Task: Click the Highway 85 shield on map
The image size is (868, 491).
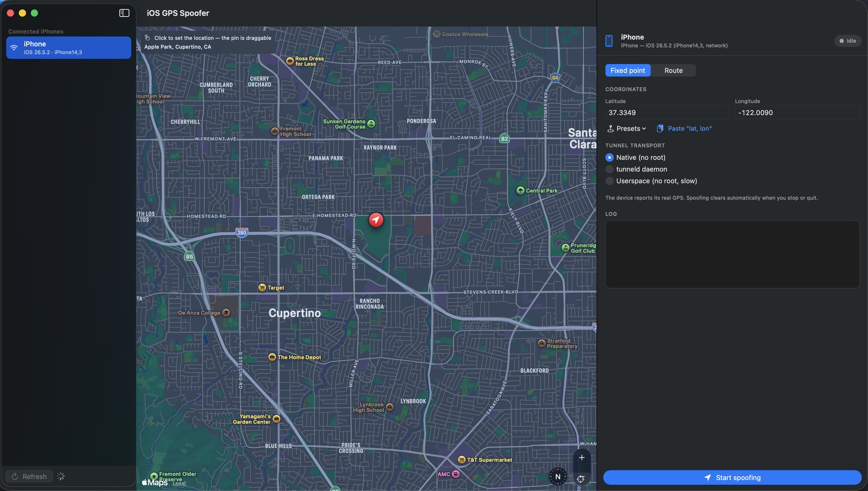Action: click(x=189, y=257)
